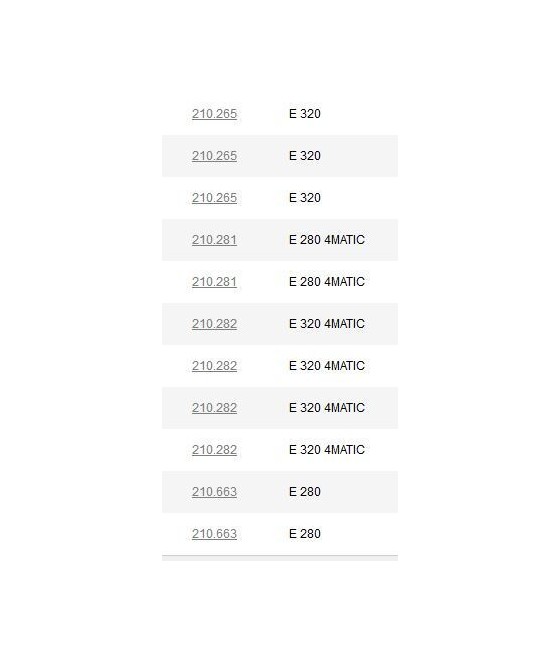The width and height of the screenshot is (560, 655).
Task: Select E 280 text in the bottom row
Action: [x=305, y=533]
